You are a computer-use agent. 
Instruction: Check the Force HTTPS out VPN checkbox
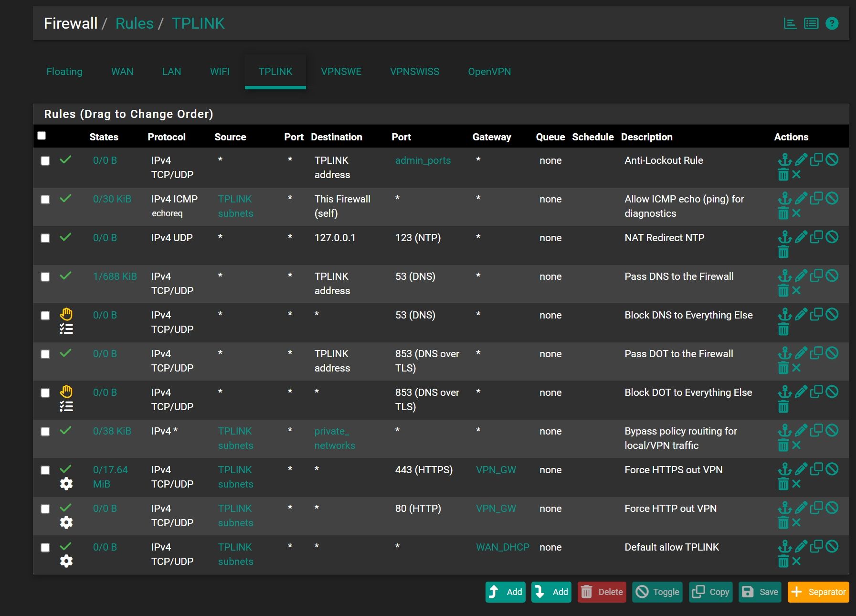pos(45,470)
